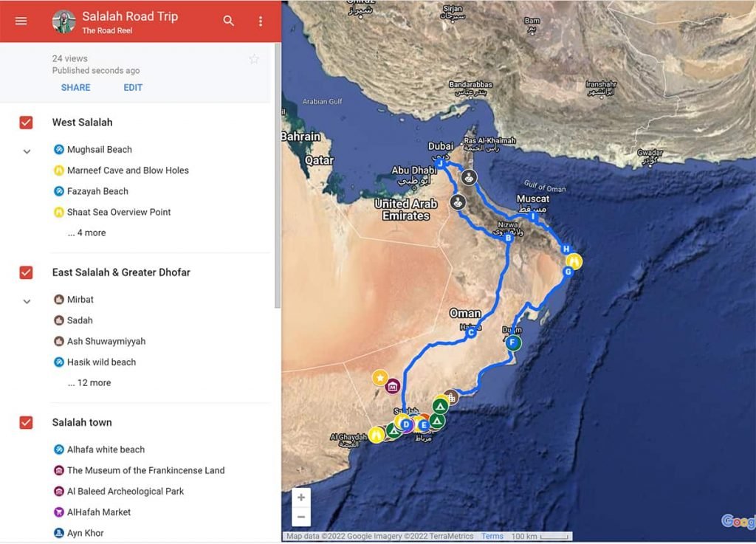Toggle East Salalah & Greater Dhofar layer checkbox
Image resolution: width=756 pixels, height=544 pixels.
pyautogui.click(x=26, y=272)
